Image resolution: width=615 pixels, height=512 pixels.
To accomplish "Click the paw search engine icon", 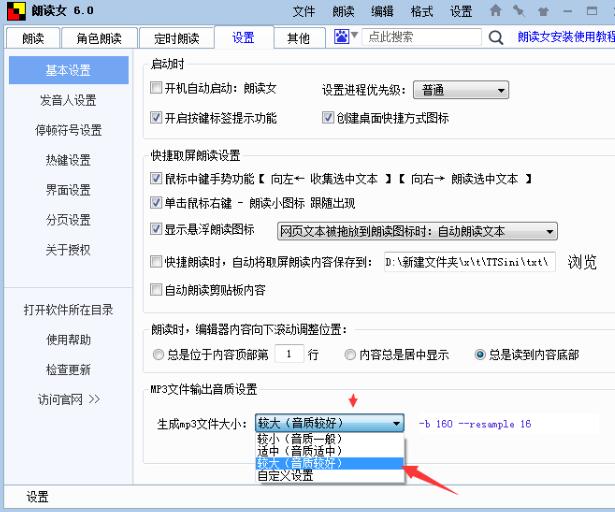I will pos(341,36).
